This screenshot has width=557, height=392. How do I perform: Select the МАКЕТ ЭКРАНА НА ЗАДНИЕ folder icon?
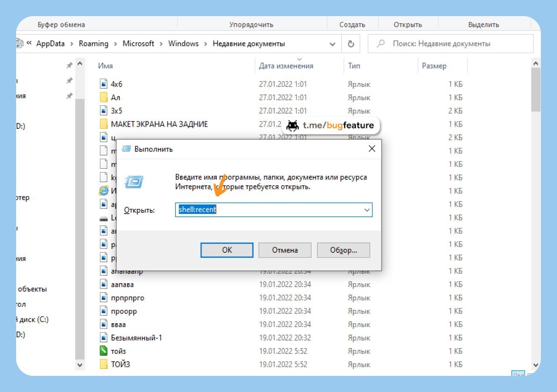104,124
